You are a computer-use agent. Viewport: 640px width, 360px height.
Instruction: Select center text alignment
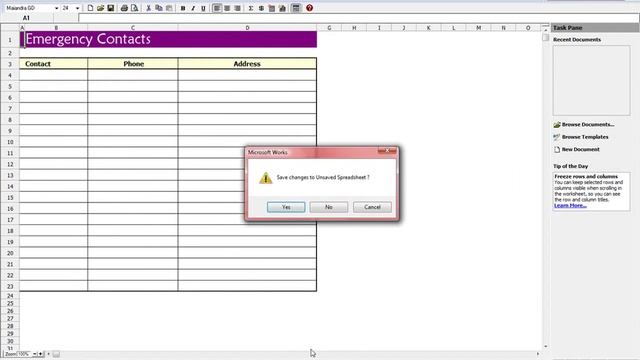click(227, 8)
